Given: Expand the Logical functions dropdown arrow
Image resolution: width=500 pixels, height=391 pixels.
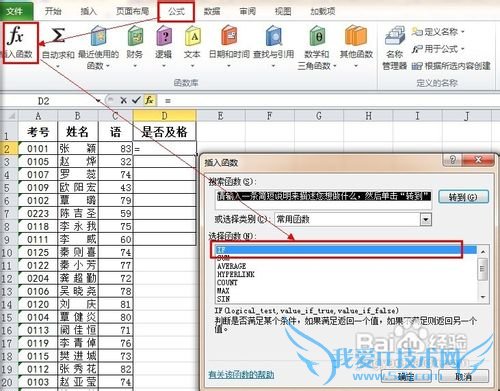Looking at the screenshot, I should click(x=163, y=66).
